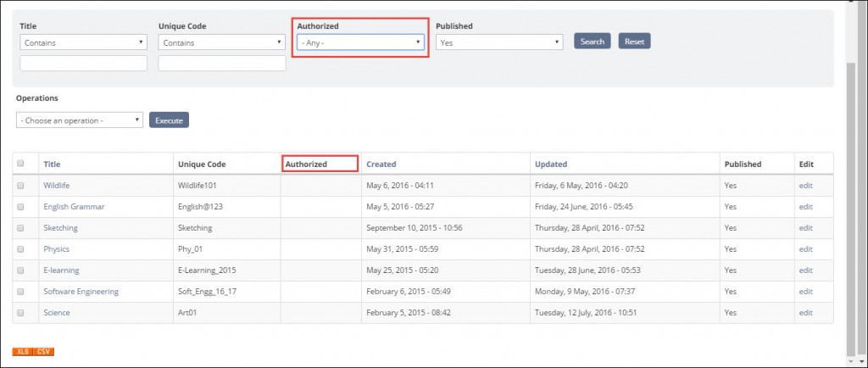Viewport: 868px width, 368px height.
Task: Click the Search button
Action: click(593, 41)
